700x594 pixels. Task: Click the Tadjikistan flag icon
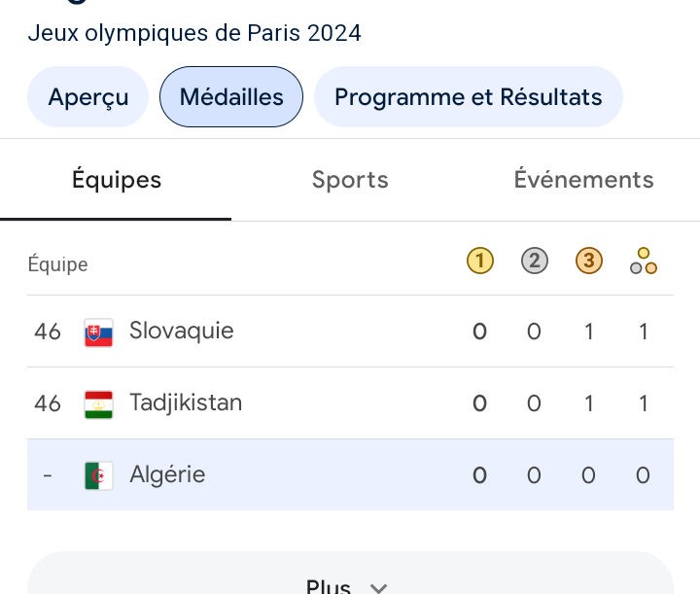(98, 403)
